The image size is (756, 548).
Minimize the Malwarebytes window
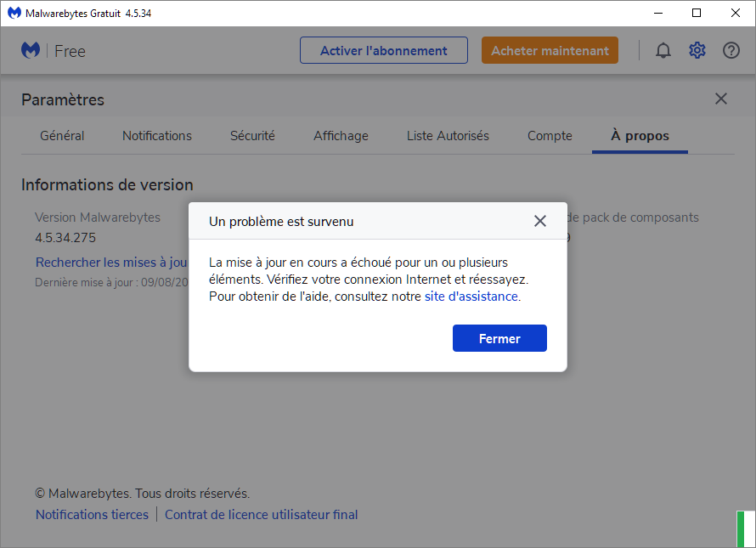[658, 13]
